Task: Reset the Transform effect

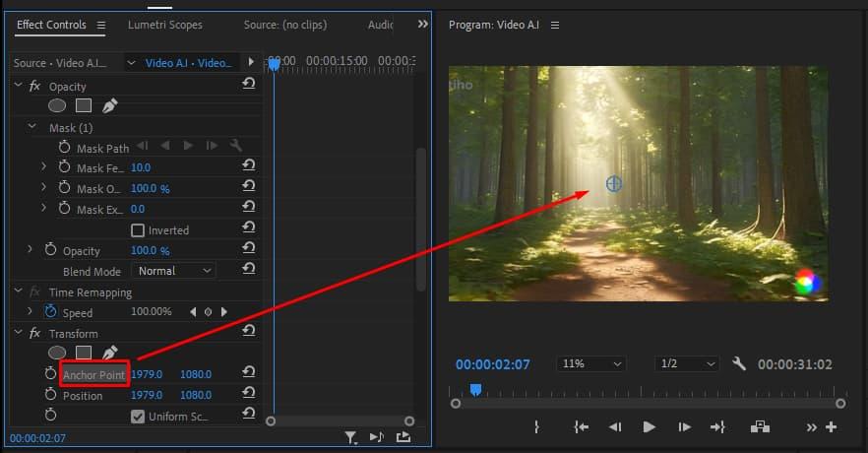Action: point(249,331)
